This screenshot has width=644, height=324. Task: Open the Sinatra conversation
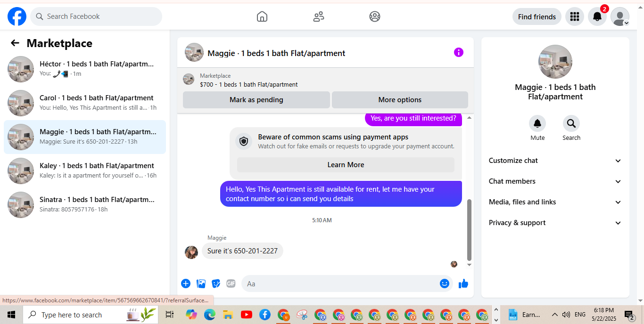coord(85,205)
